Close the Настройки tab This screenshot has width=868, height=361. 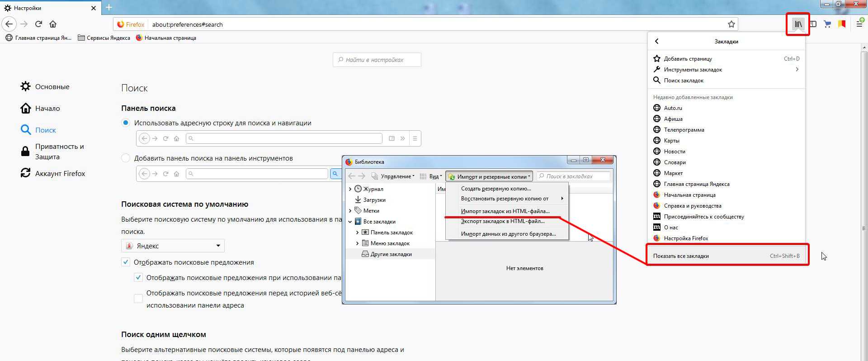click(94, 8)
